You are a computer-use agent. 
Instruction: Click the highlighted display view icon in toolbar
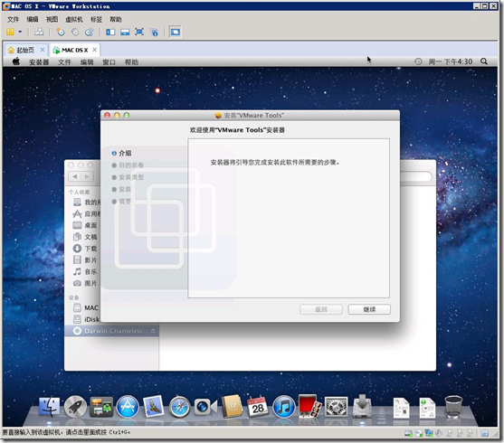point(176,32)
